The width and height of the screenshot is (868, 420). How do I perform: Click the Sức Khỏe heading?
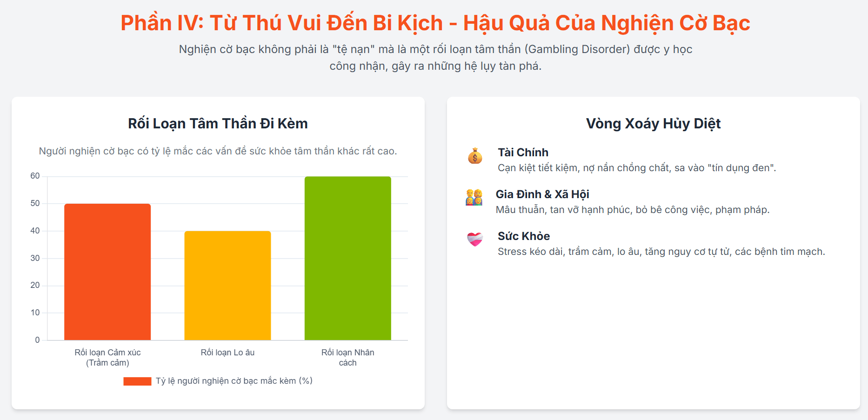pos(524,236)
